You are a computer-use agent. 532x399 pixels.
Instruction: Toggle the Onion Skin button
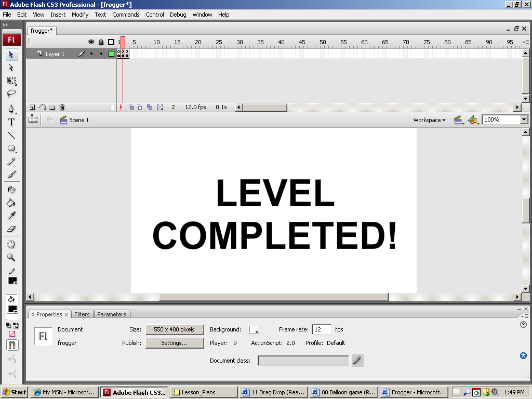point(131,108)
